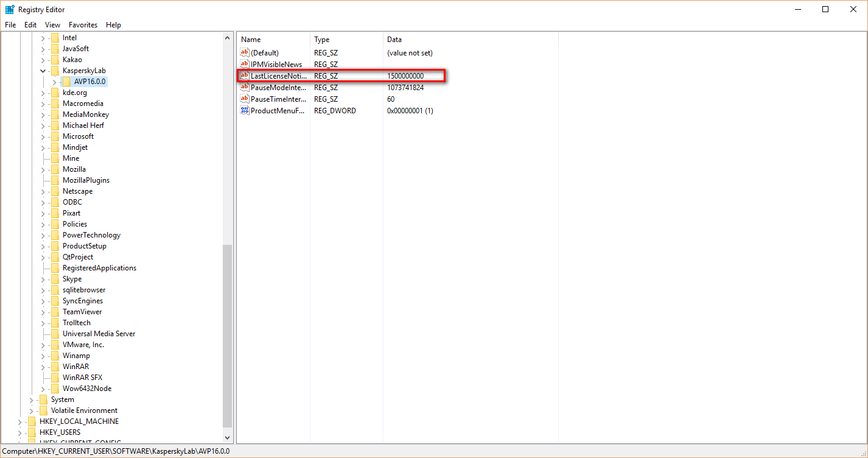This screenshot has width=868, height=458.
Task: Click the Kakao folder icon
Action: 55,60
